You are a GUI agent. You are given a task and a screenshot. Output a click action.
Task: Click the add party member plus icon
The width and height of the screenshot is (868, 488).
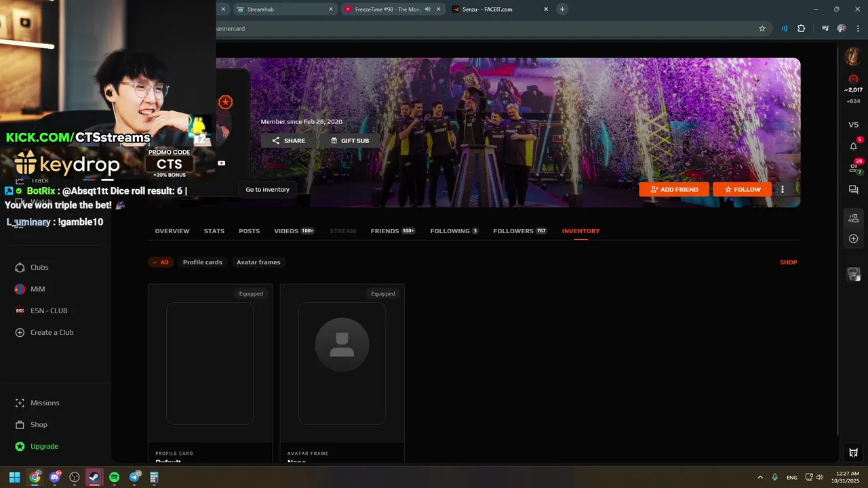click(854, 239)
